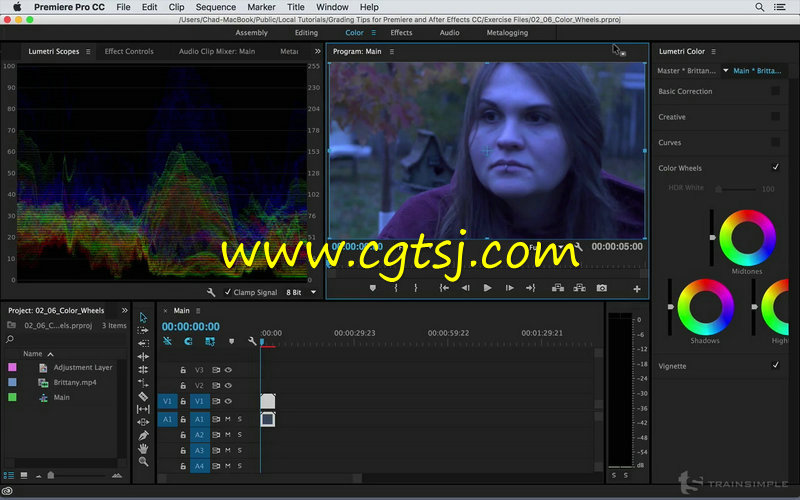Select the Selection arrow tool
800x500 pixels.
(x=143, y=317)
